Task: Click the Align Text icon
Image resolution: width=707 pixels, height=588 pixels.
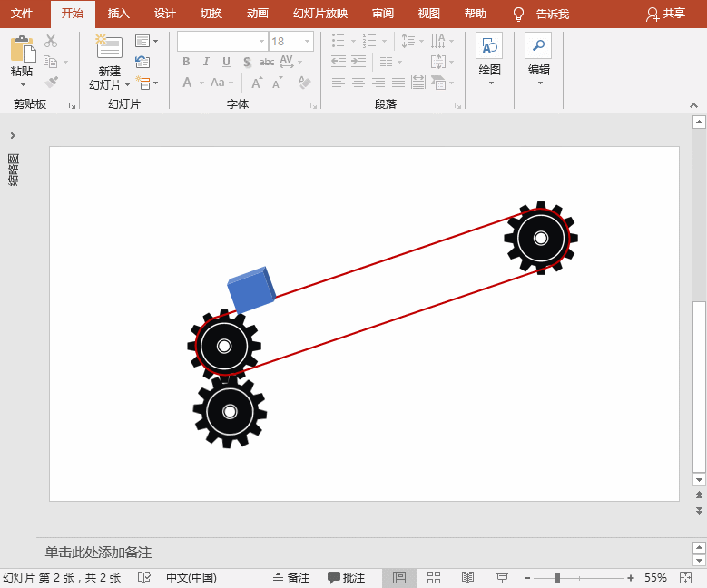Action: tap(438, 62)
